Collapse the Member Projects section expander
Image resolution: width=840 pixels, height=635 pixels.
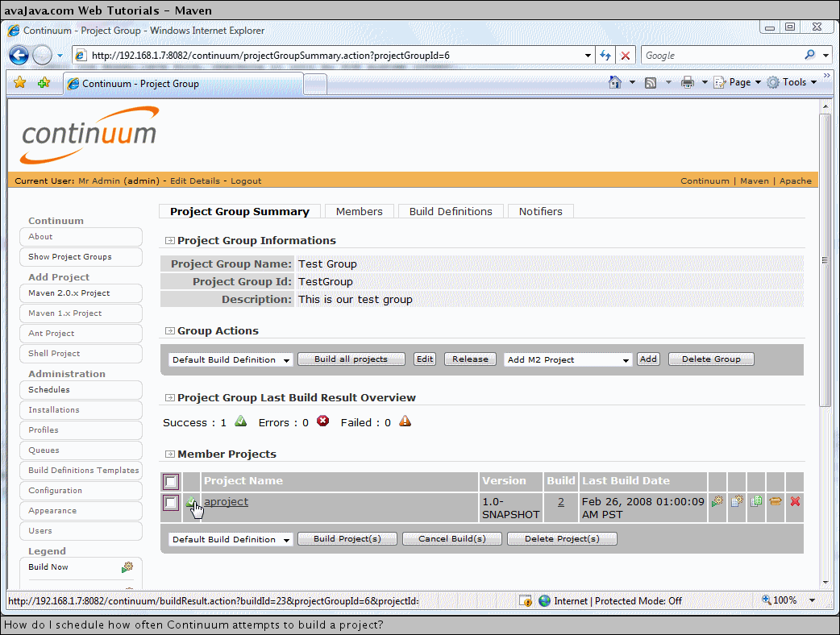[x=169, y=454]
